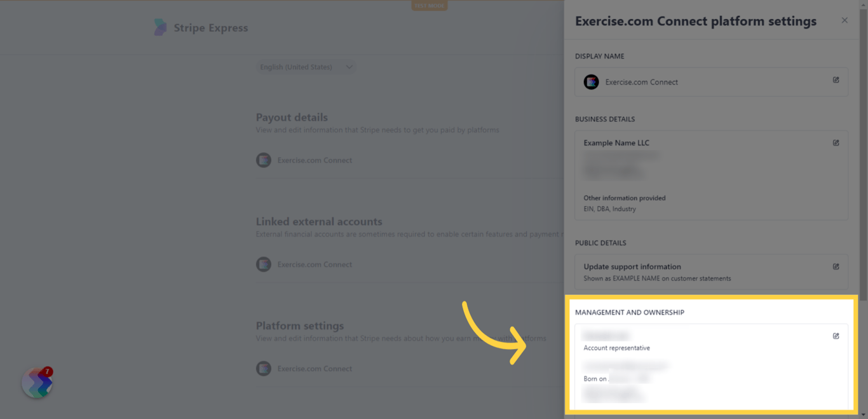
Task: Click the Exercise.com Connect icon under Linked external accounts
Action: coord(263,264)
